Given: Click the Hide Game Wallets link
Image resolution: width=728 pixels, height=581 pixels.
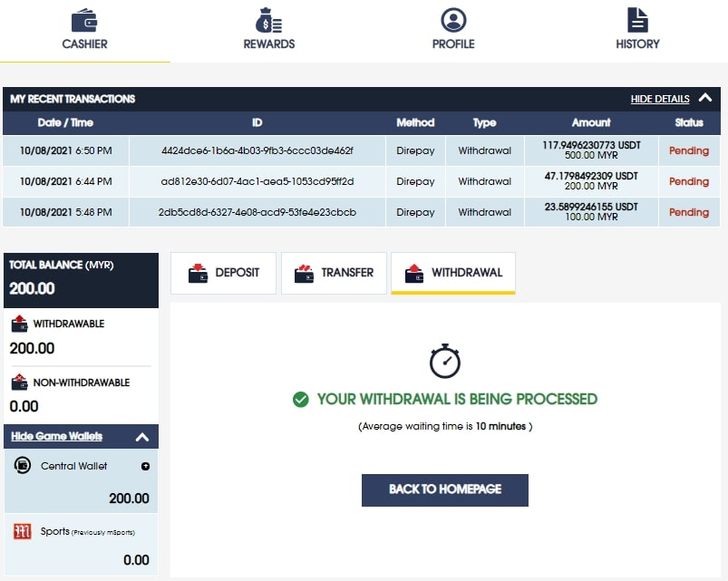Looking at the screenshot, I should pos(57,436).
